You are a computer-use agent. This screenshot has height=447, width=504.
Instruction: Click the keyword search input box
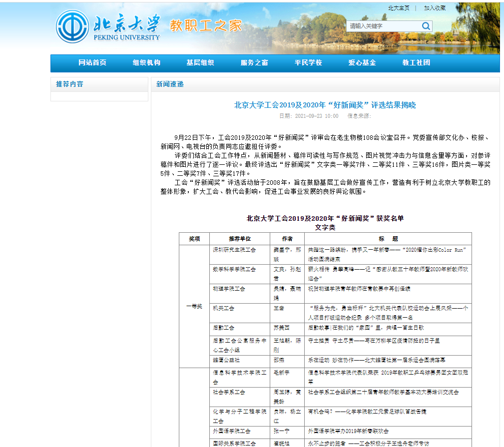pos(383,26)
